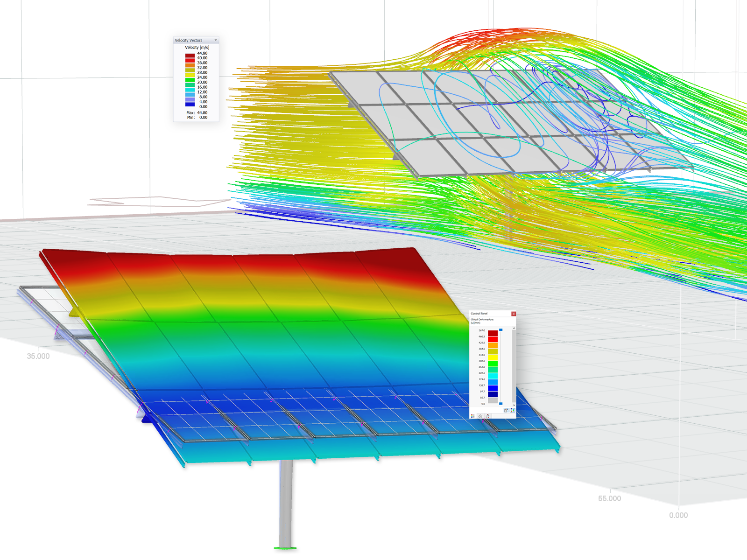Click the 0.000 axis label
Screen dimensions: 747x560
678,515
